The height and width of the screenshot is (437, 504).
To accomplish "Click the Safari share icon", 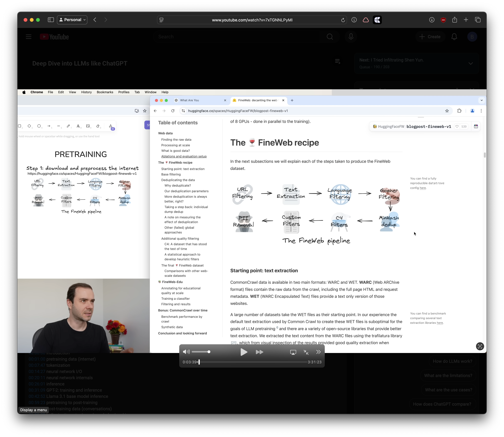I will [454, 20].
